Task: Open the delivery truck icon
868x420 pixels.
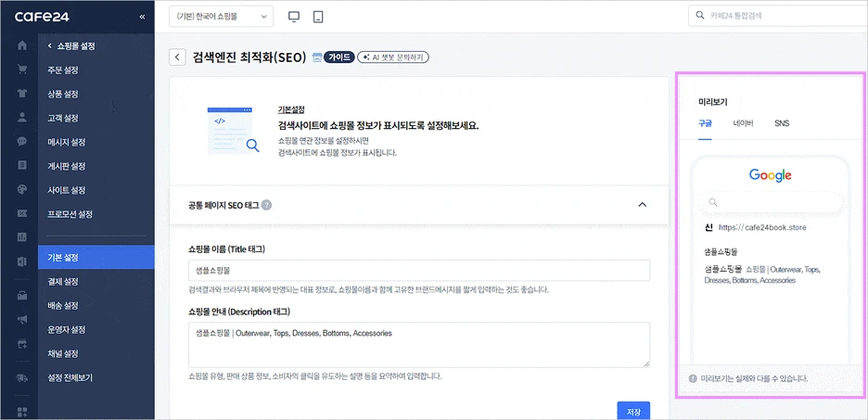Action: point(22,378)
